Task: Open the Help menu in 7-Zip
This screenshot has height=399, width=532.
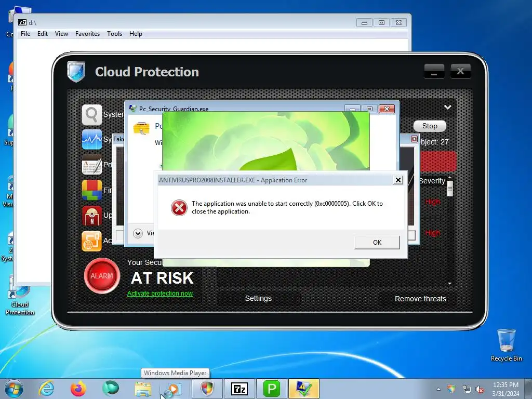Action: pyautogui.click(x=136, y=34)
